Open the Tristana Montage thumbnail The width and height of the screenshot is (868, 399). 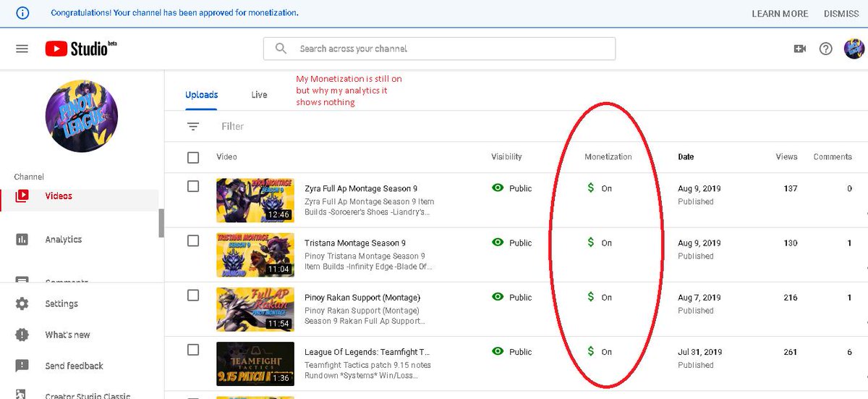255,255
